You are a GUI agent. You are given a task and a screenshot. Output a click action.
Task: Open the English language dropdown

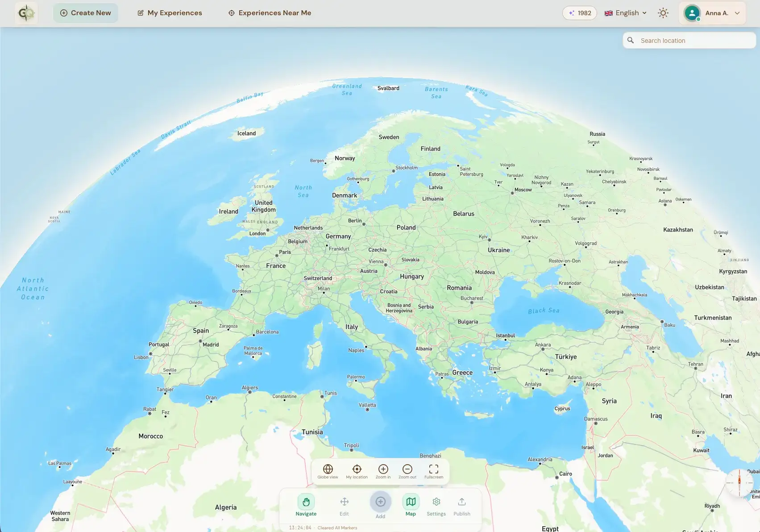625,13
